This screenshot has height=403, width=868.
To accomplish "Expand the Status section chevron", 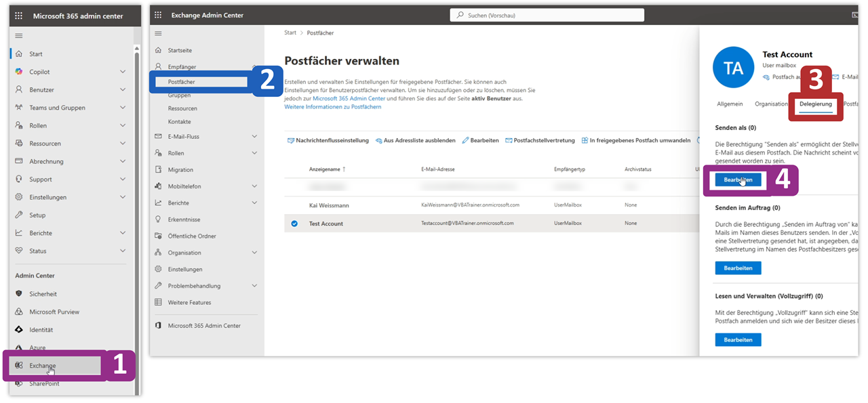I will (x=123, y=251).
